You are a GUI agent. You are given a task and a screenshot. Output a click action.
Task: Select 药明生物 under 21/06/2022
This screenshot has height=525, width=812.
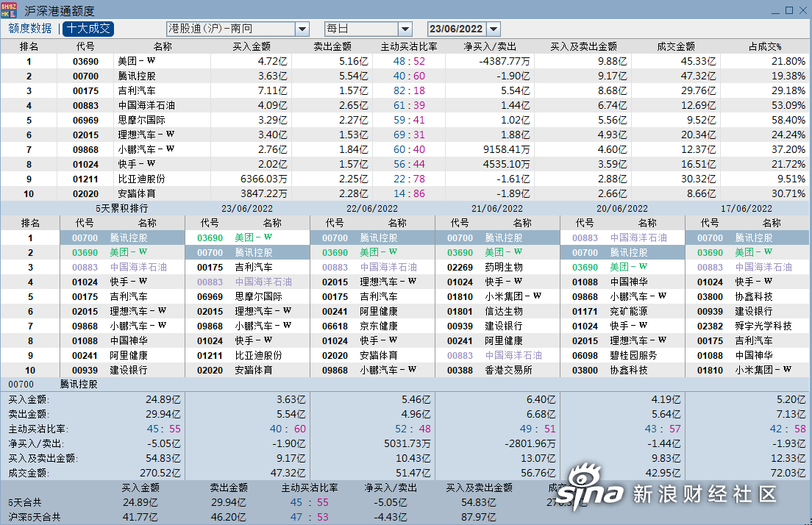[x=504, y=267]
